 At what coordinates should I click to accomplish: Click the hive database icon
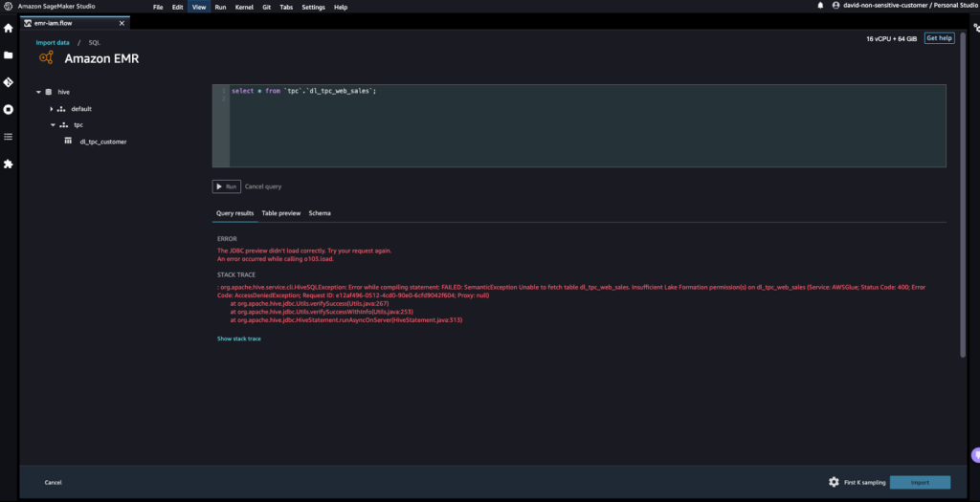point(49,92)
